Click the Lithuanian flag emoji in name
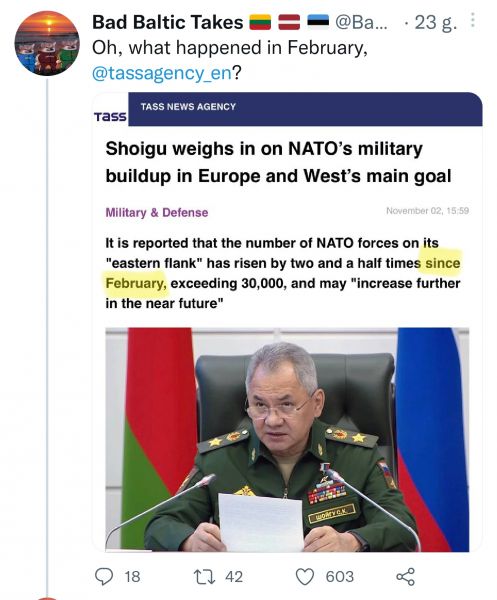Image resolution: width=497 pixels, height=600 pixels. [x=260, y=22]
